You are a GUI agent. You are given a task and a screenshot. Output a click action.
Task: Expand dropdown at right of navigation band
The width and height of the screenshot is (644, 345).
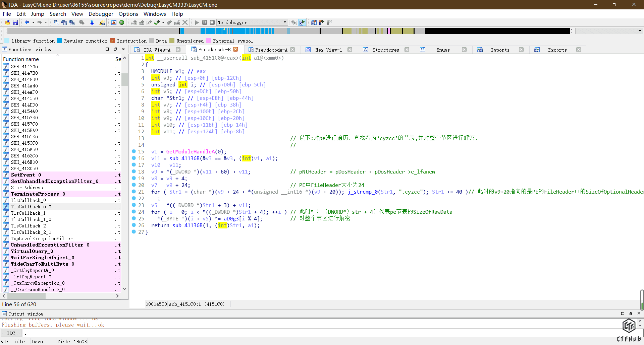click(640, 31)
